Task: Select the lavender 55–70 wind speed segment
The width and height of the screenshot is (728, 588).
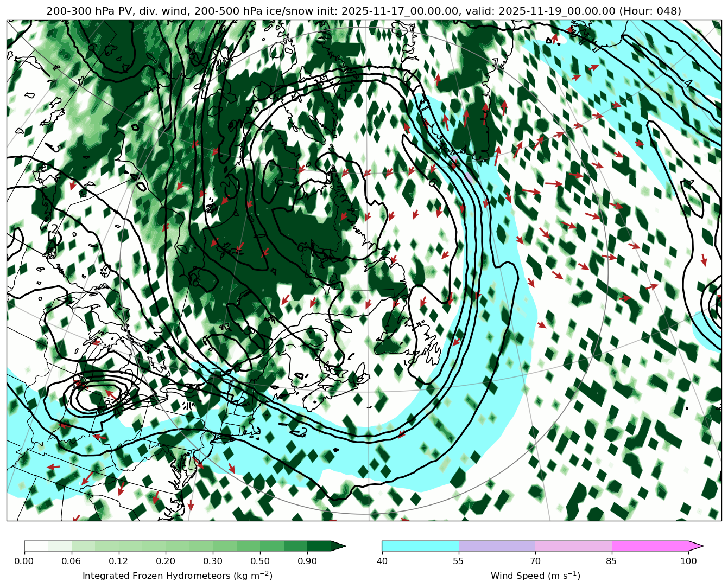Action: point(497,546)
